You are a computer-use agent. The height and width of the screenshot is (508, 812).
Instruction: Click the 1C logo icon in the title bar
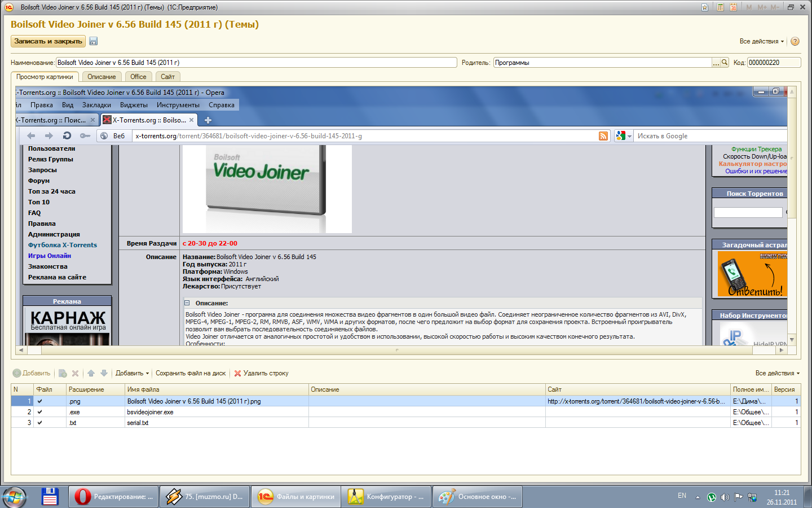click(8, 7)
